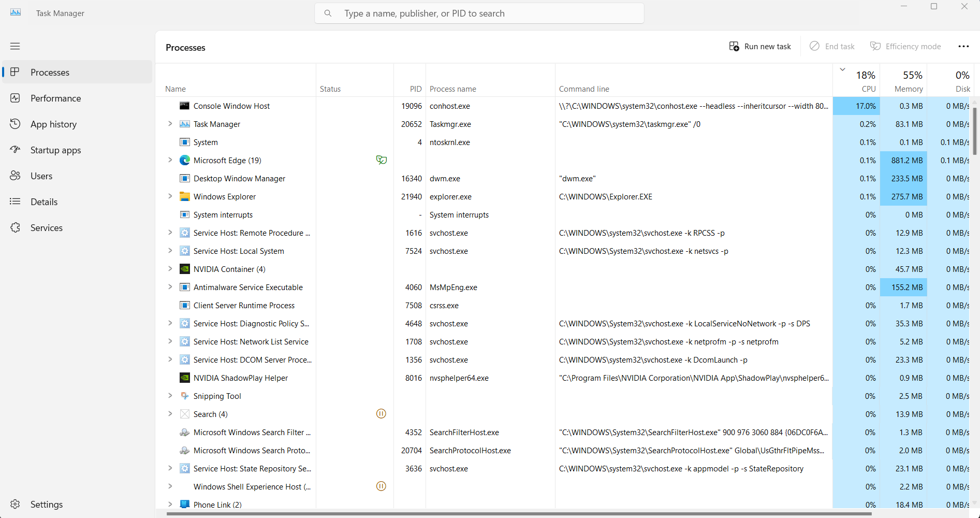Click the CPU column sort chevron
This screenshot has width=980, height=518.
[842, 69]
